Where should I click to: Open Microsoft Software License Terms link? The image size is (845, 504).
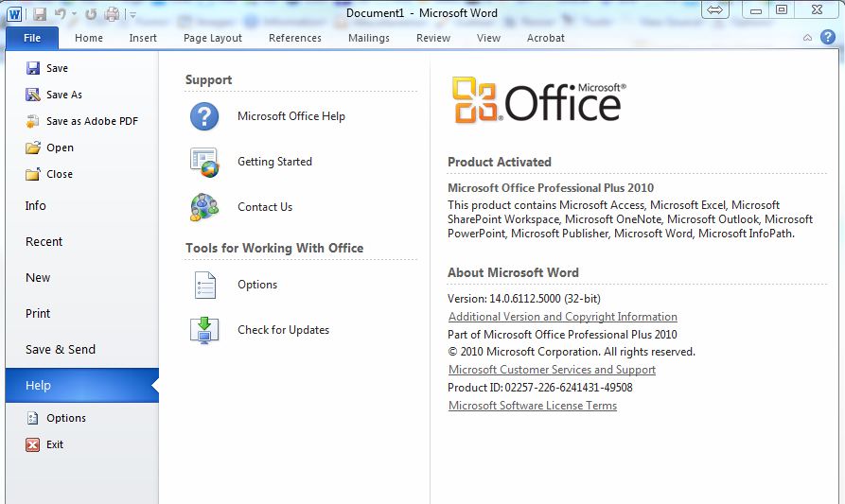click(533, 406)
